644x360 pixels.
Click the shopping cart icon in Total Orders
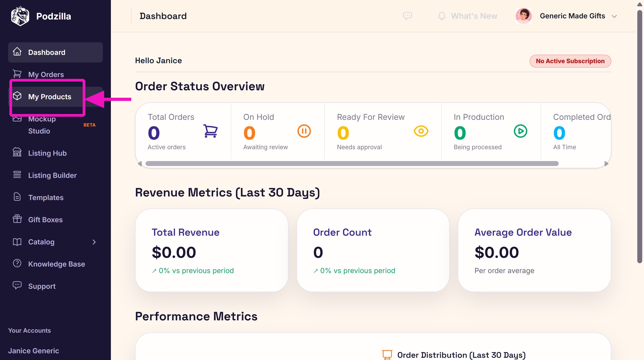(211, 131)
